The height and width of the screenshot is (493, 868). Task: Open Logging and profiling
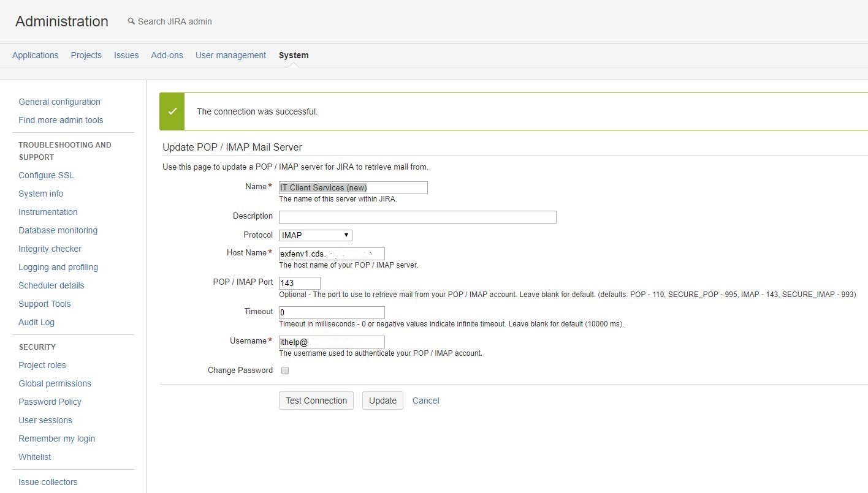point(58,267)
